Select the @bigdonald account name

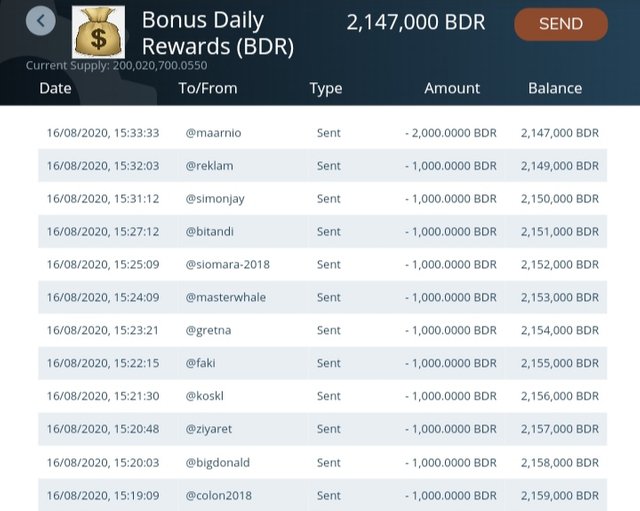[x=218, y=462]
